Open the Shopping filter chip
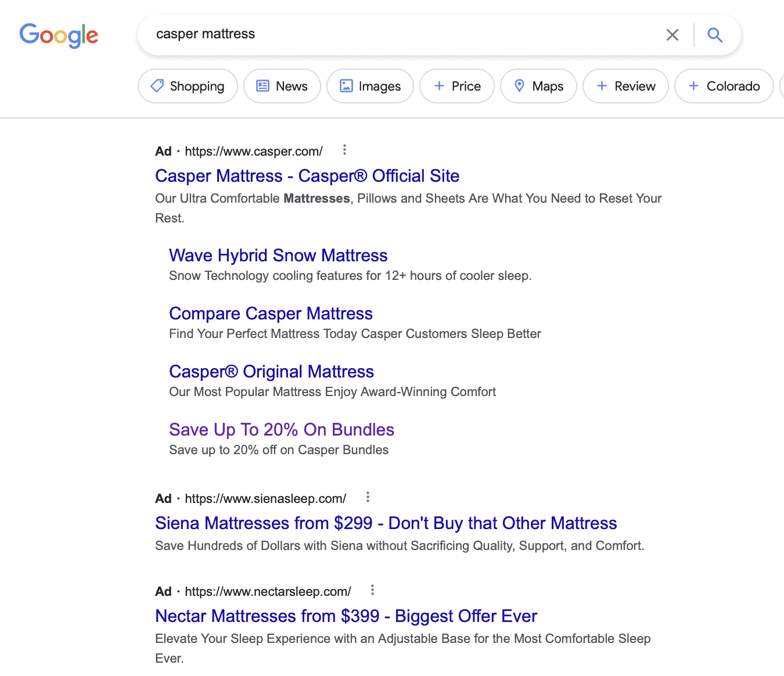Image resolution: width=784 pixels, height=676 pixels. pyautogui.click(x=188, y=86)
